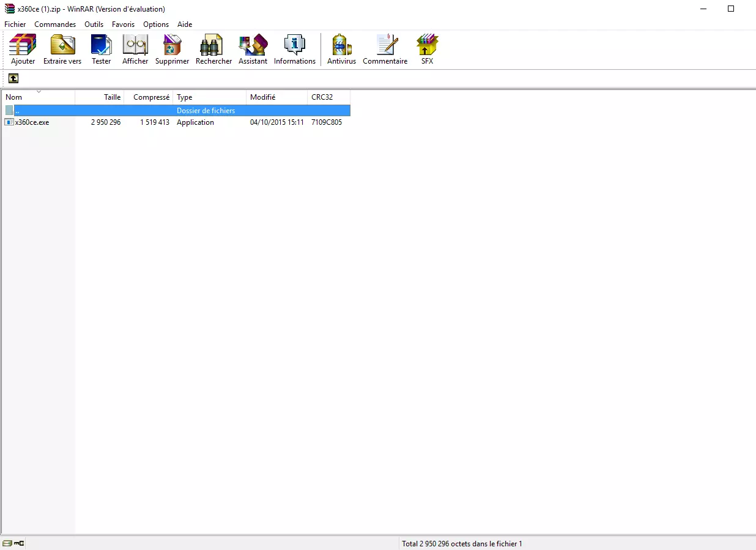This screenshot has width=756, height=550.
Task: Open the Aide menu
Action: [x=185, y=24]
